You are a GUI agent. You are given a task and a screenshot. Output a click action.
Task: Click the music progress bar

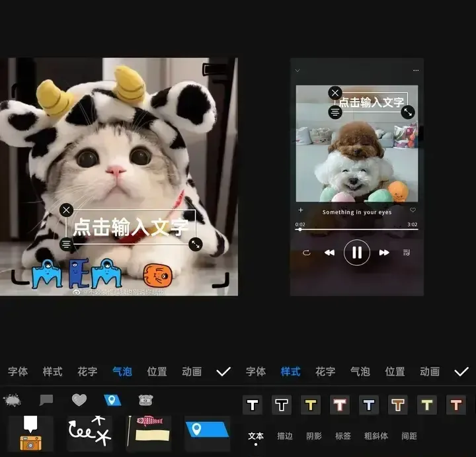click(356, 229)
